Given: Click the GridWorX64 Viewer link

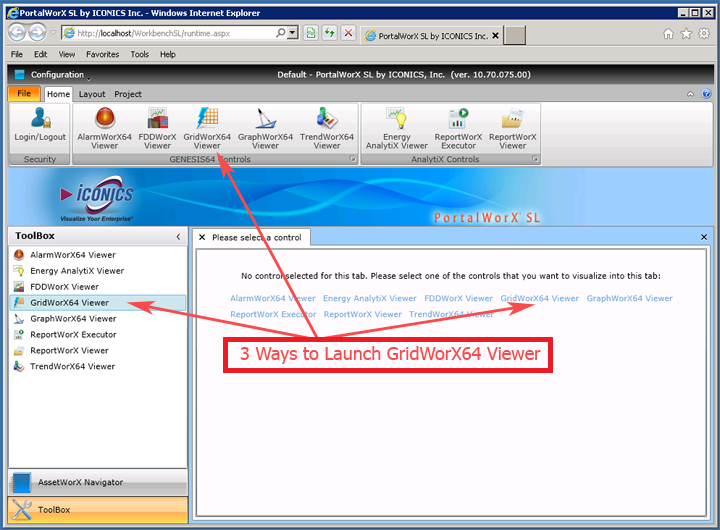Looking at the screenshot, I should [540, 299].
